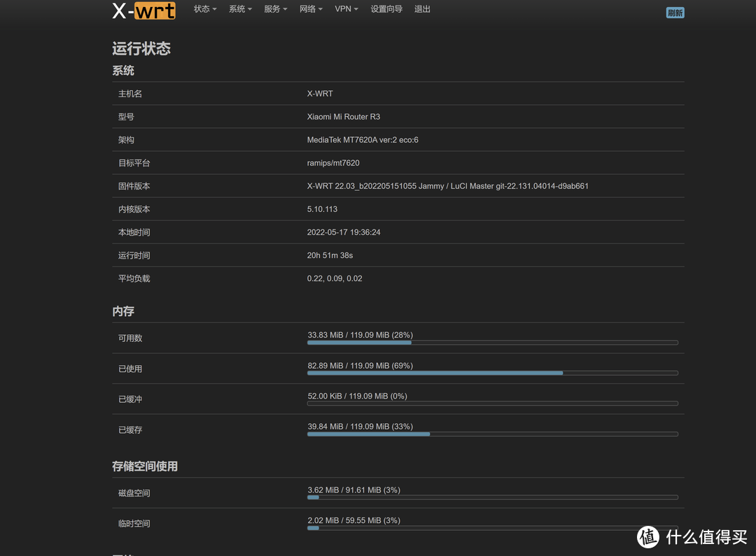Click the 运行时间 row label

point(134,255)
